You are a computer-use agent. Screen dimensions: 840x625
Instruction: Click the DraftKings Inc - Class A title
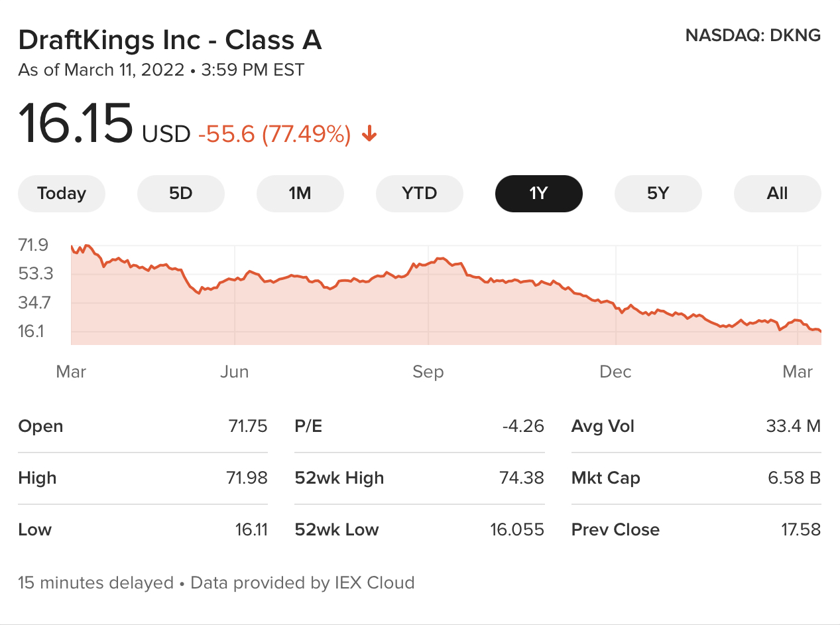[x=170, y=40]
